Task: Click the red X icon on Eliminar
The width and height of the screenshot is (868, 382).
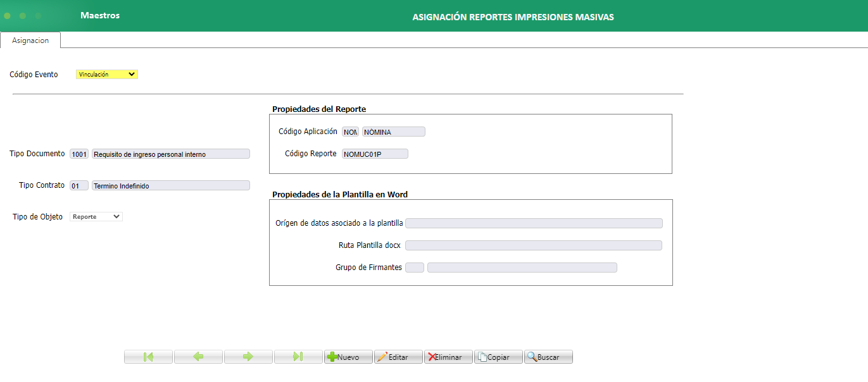Action: pyautogui.click(x=432, y=356)
